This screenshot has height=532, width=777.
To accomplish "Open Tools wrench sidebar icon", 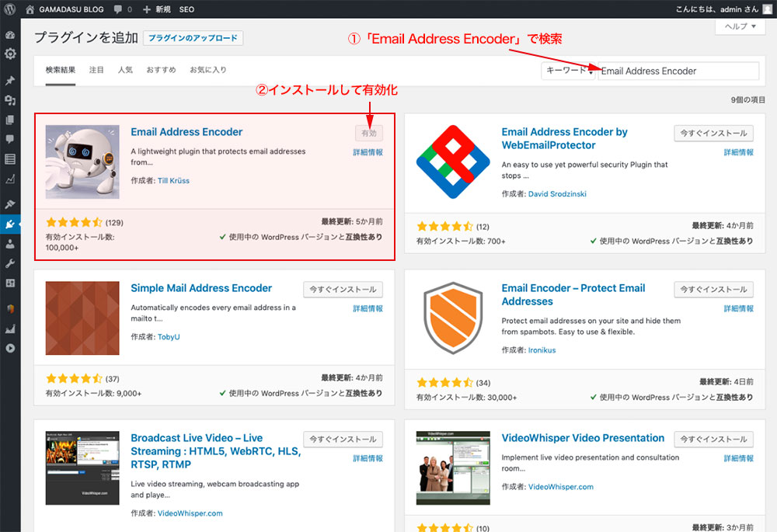I will pos(10,263).
